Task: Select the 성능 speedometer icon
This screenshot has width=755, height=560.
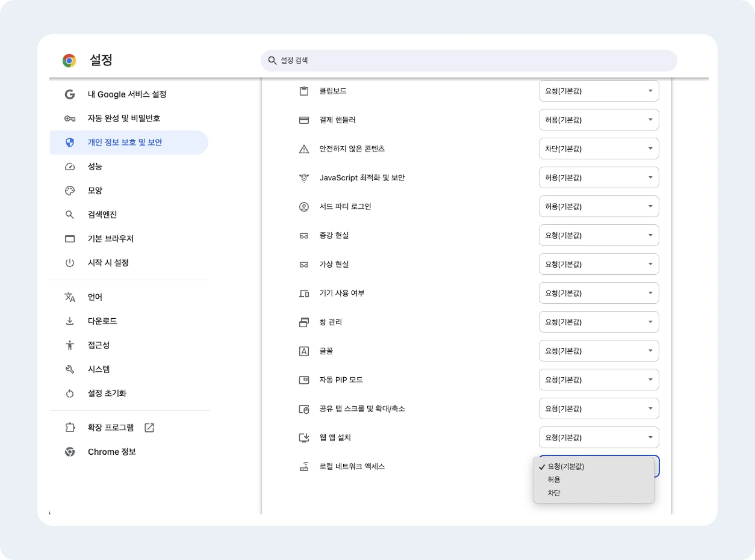Action: [x=70, y=167]
